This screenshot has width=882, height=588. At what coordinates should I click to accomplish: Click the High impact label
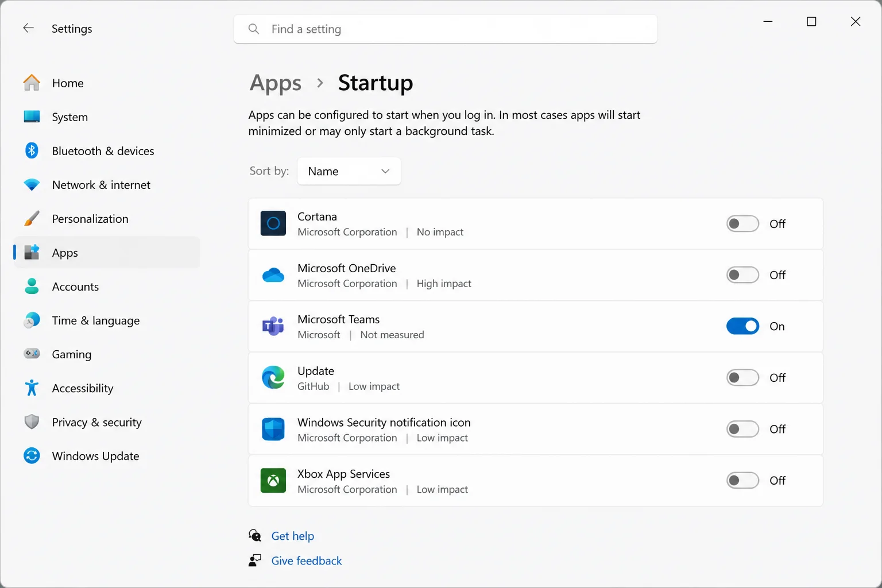(444, 284)
